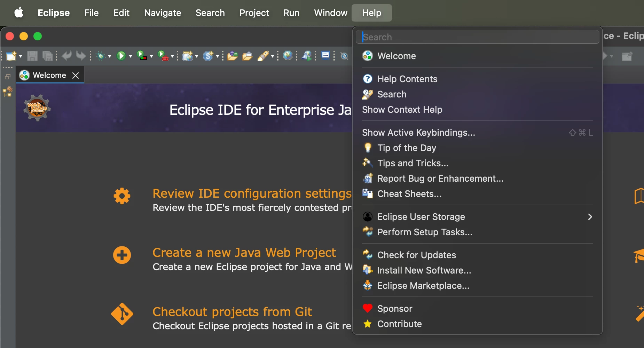Choose Cheat Sheets... menu item

click(478, 194)
